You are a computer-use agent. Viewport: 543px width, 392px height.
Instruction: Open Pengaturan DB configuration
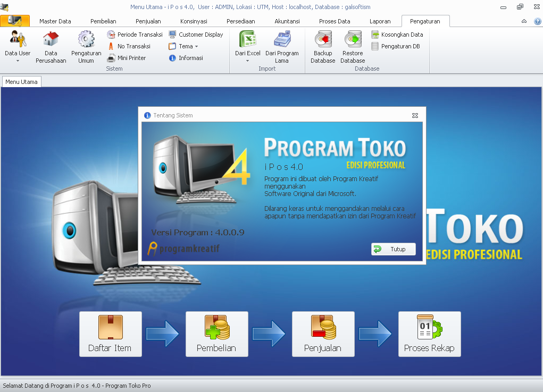[396, 46]
